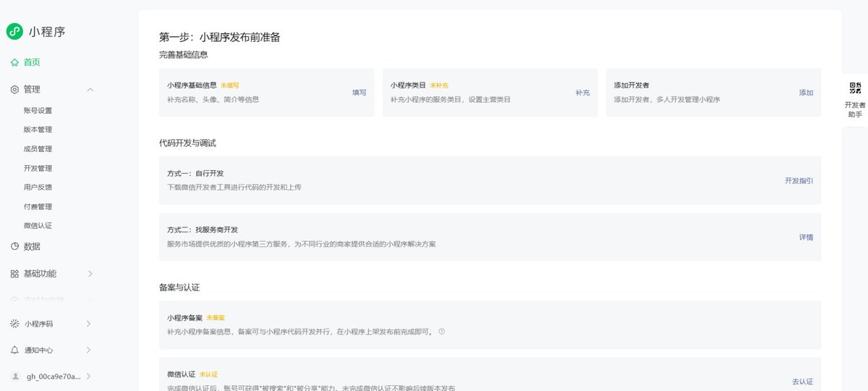The image size is (868, 391).
Task: Go to 首页 in sidebar
Action: (32, 62)
